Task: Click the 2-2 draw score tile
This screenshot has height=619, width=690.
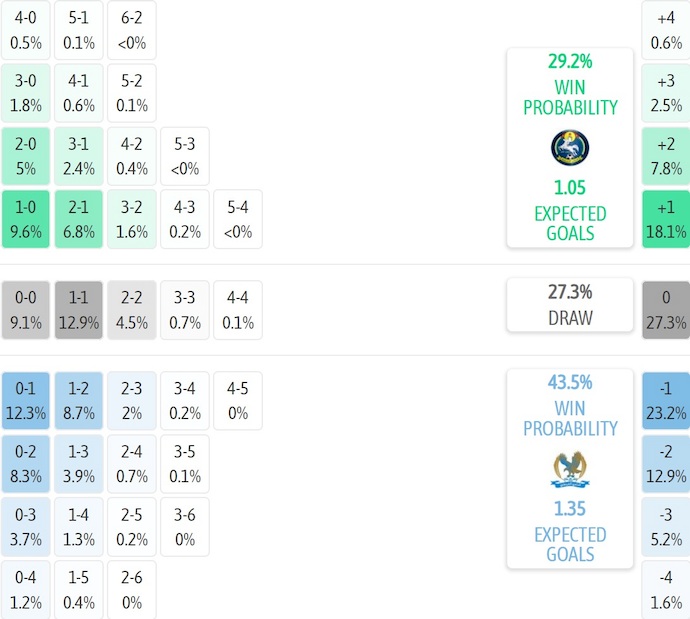Action: (x=132, y=310)
